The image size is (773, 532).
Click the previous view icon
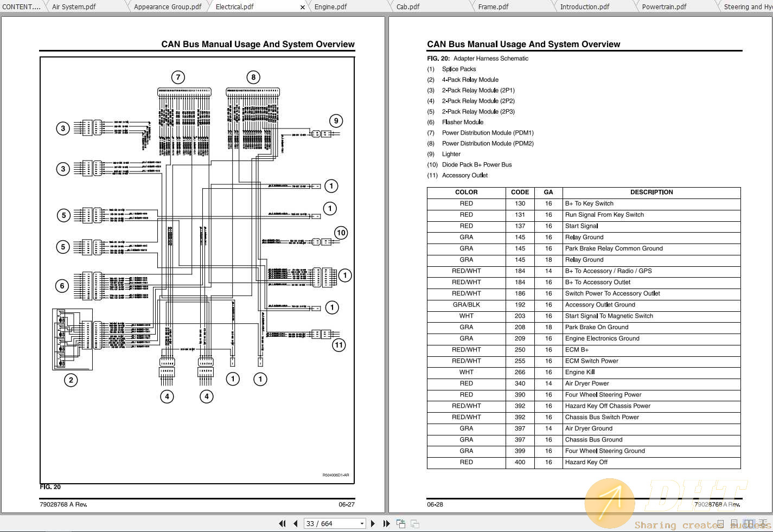[401, 523]
